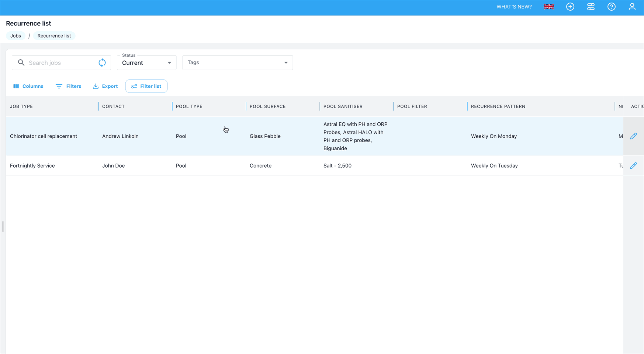Screen dimensions: 644x354
Task: Sort by Recurrence Pattern column header
Action: (498, 106)
